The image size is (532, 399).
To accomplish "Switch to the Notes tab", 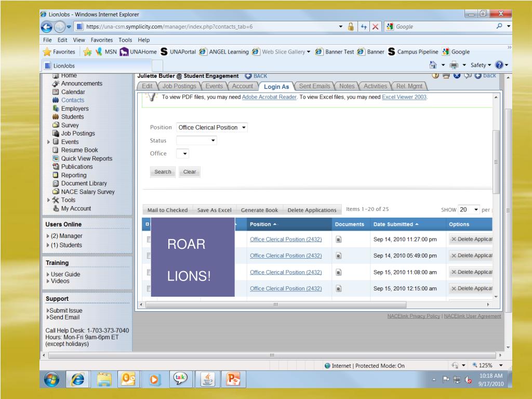I will [x=347, y=86].
